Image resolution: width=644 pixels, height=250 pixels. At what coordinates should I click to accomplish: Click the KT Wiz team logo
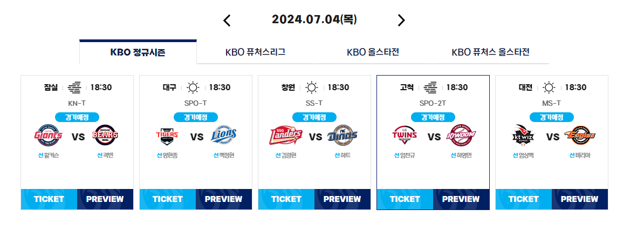click(523, 136)
